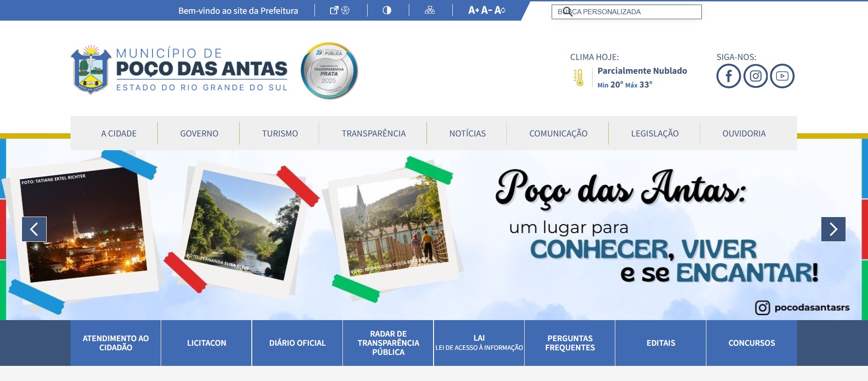This screenshot has height=381, width=868.
Task: Select the Turismo menu item
Action: click(280, 134)
